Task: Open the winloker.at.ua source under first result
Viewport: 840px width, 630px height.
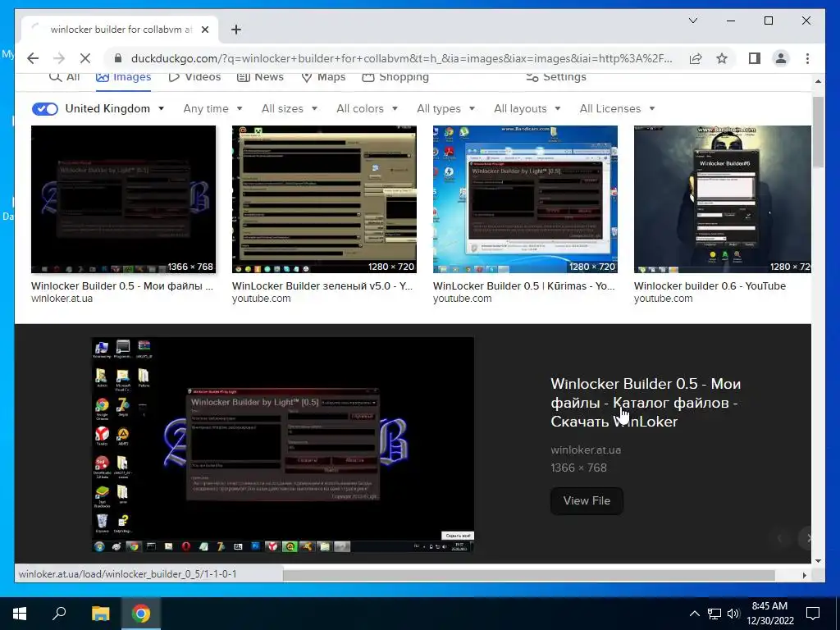Action: click(62, 299)
